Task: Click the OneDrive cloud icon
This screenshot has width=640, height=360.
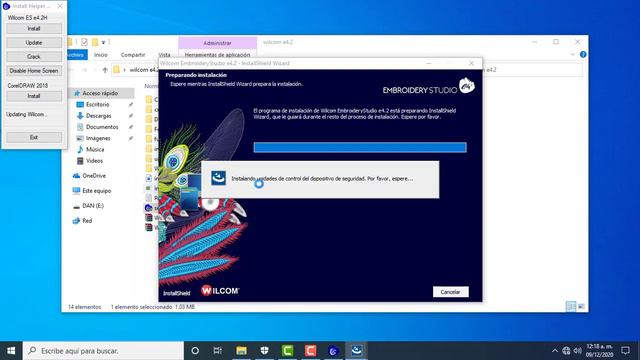Action: (76, 176)
